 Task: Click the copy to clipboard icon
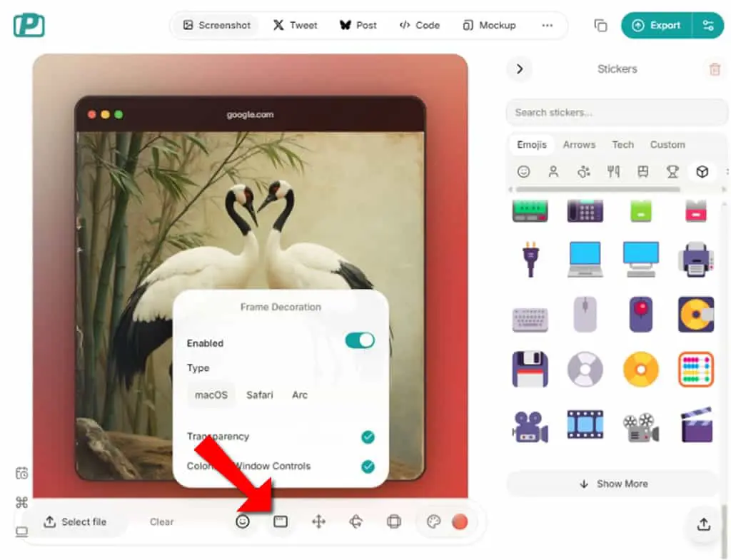[600, 26]
